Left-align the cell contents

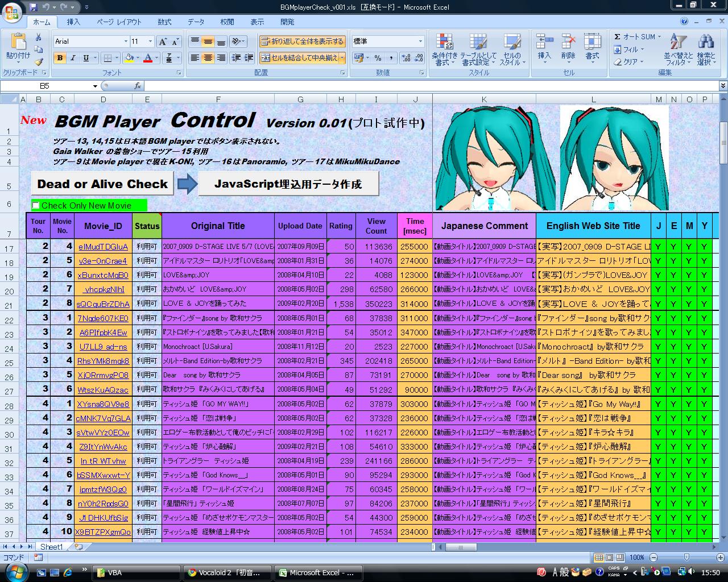point(195,58)
